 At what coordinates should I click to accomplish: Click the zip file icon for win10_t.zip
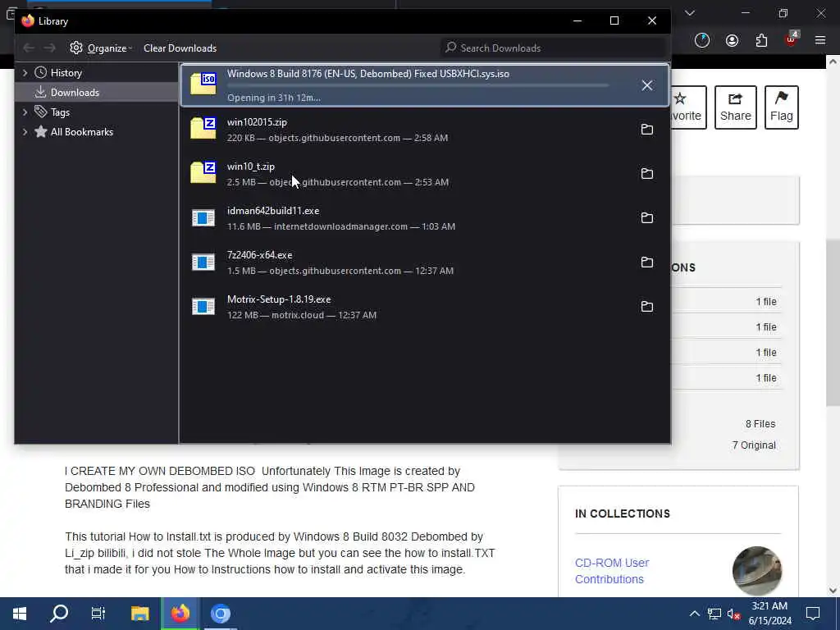tap(203, 173)
